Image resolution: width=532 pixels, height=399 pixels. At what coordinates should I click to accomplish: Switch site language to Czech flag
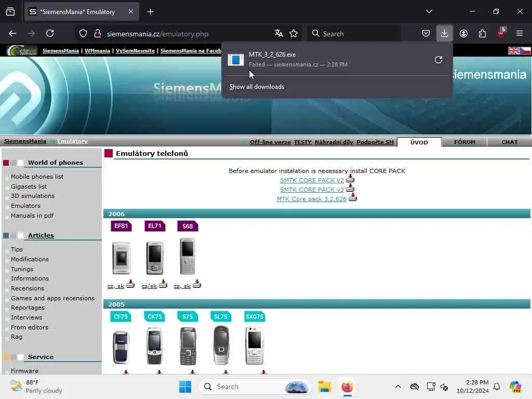[x=525, y=51]
